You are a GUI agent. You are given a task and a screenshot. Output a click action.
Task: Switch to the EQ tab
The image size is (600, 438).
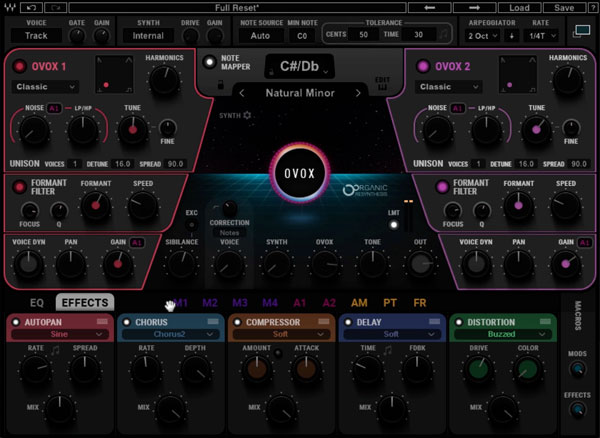(37, 303)
